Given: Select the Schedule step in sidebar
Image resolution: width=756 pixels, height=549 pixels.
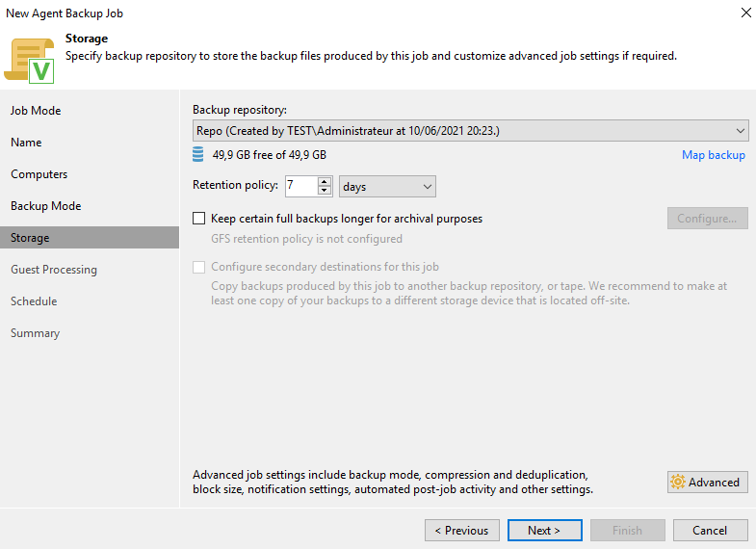Looking at the screenshot, I should click(34, 301).
